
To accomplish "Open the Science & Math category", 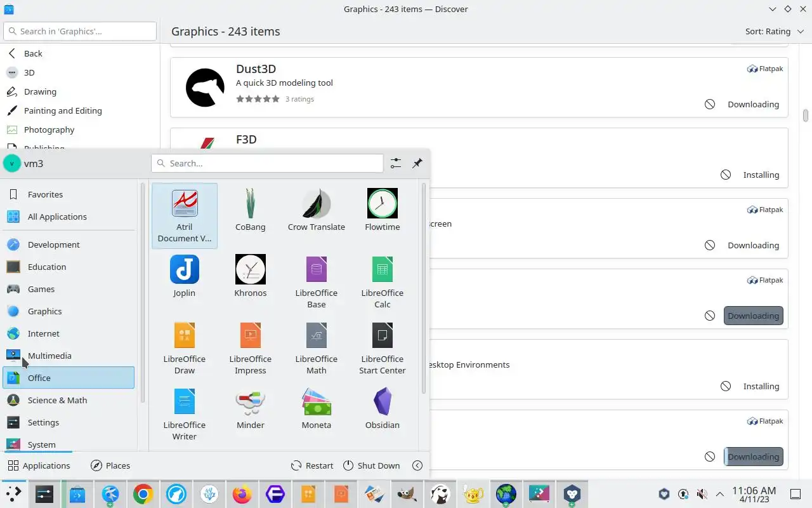I will coord(69,400).
